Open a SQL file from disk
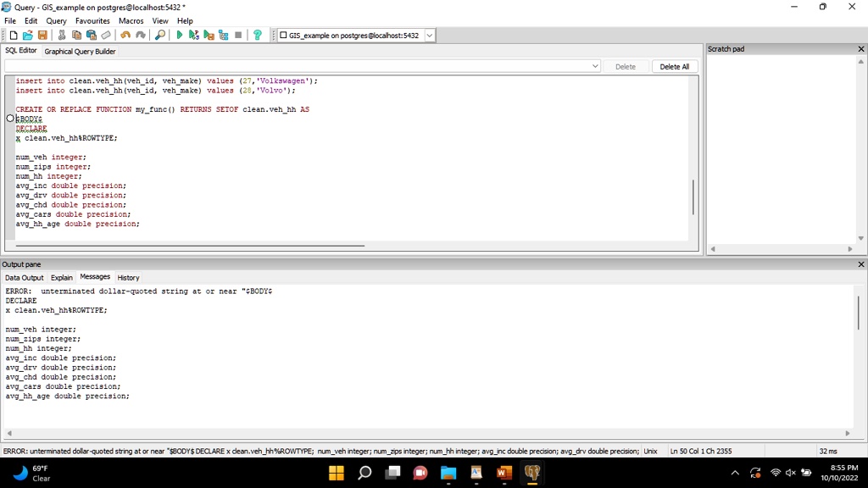 (28, 36)
